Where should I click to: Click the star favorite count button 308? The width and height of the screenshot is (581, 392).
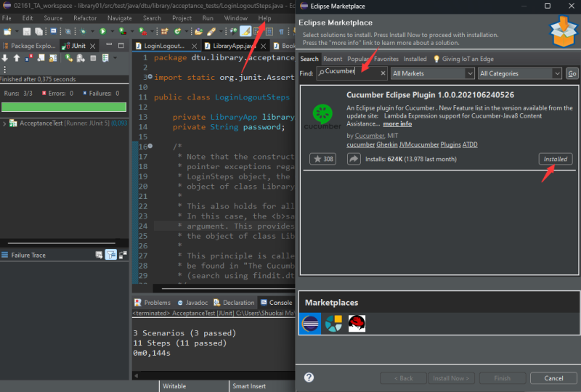tap(322, 159)
